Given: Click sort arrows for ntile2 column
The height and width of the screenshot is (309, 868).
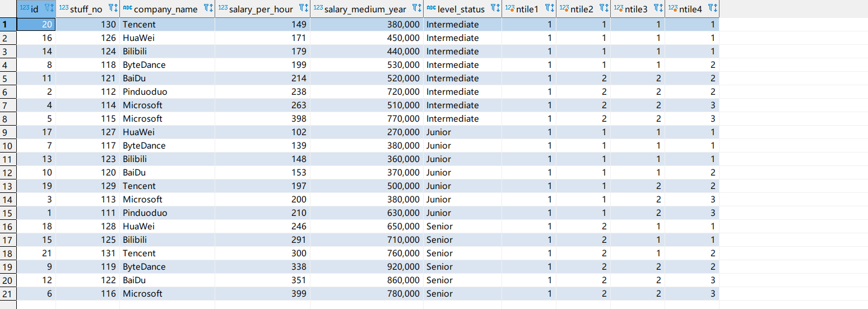Looking at the screenshot, I should click(607, 8).
